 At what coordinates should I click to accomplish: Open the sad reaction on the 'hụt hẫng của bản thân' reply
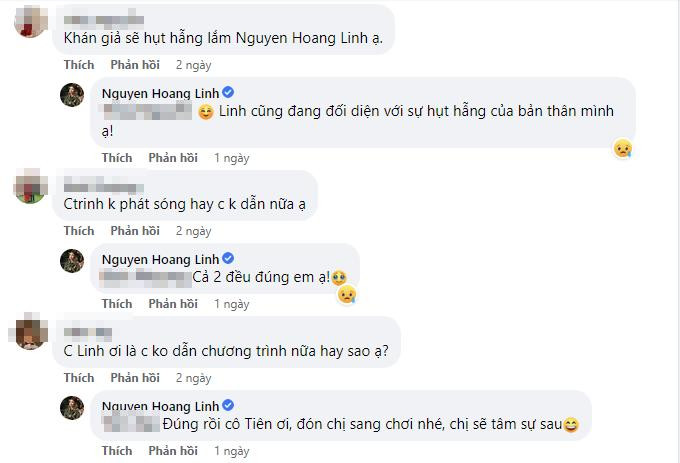click(623, 148)
